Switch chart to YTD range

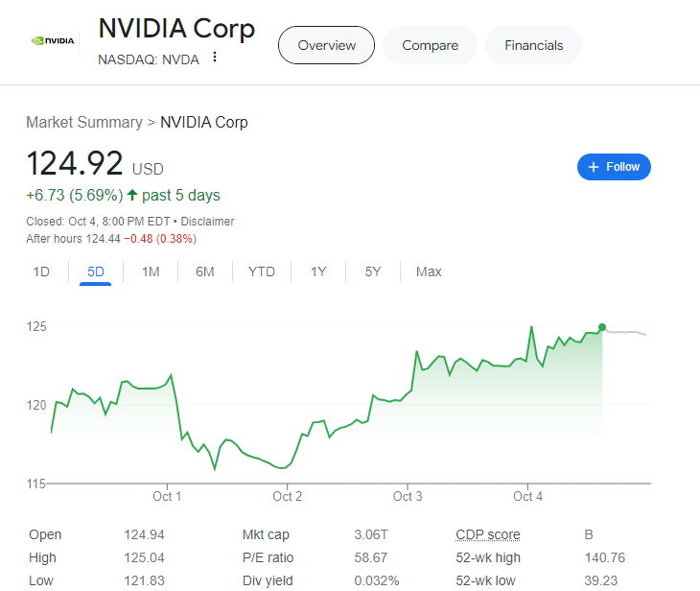[x=262, y=272]
